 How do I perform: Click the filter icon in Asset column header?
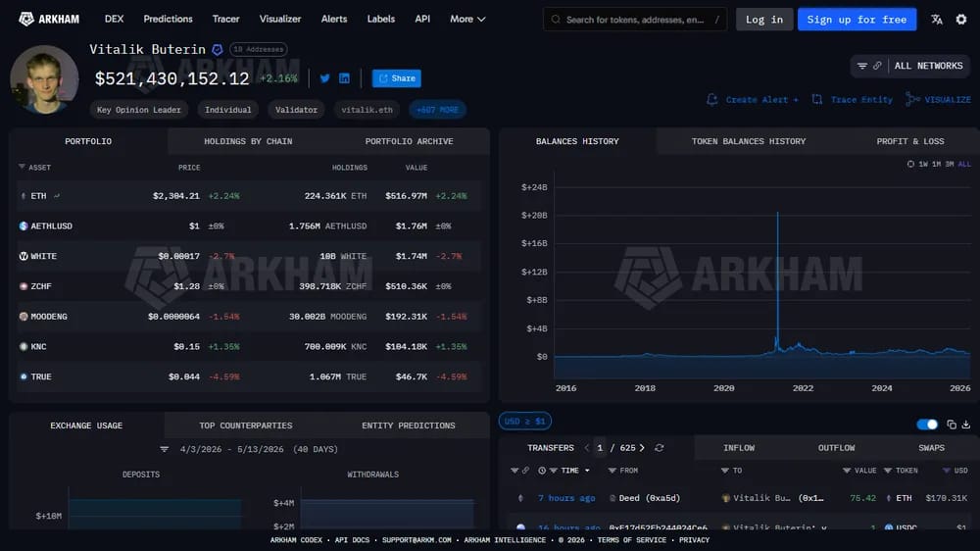pyautogui.click(x=22, y=167)
